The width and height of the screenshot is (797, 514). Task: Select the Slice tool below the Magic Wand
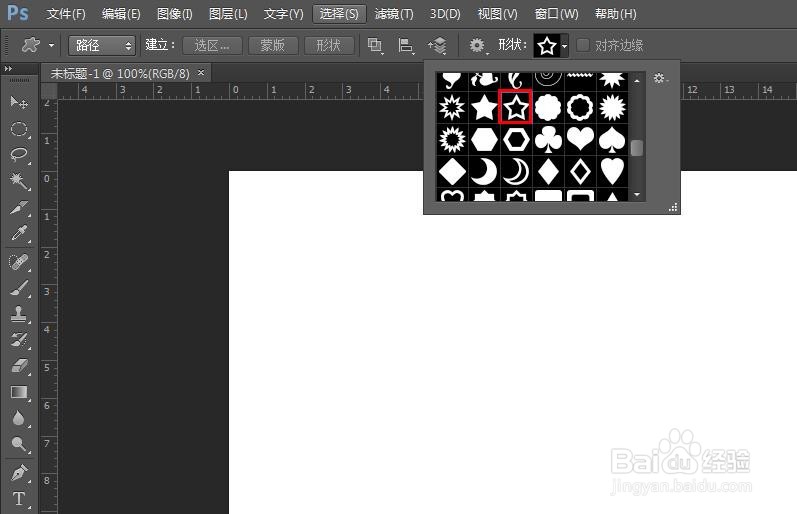coord(19,207)
